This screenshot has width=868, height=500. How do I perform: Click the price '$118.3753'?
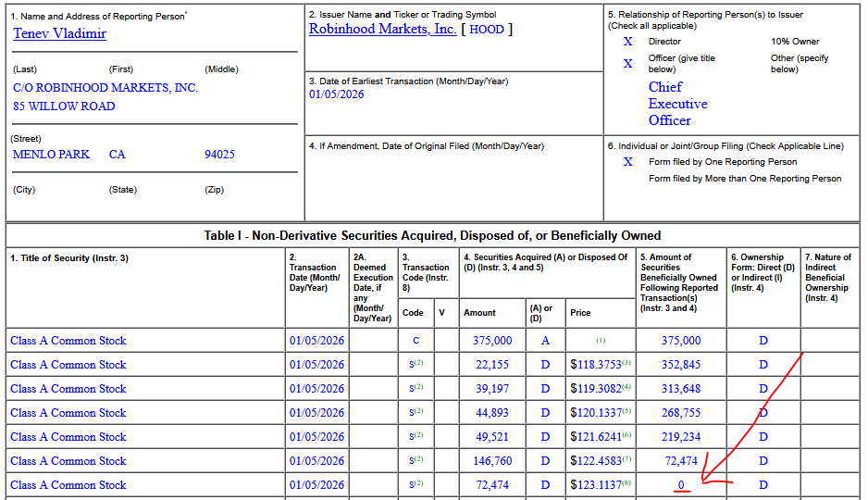tap(596, 365)
